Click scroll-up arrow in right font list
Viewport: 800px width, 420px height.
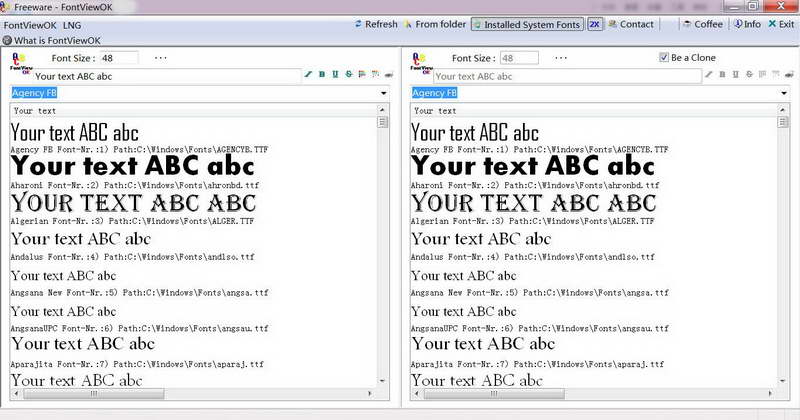783,109
